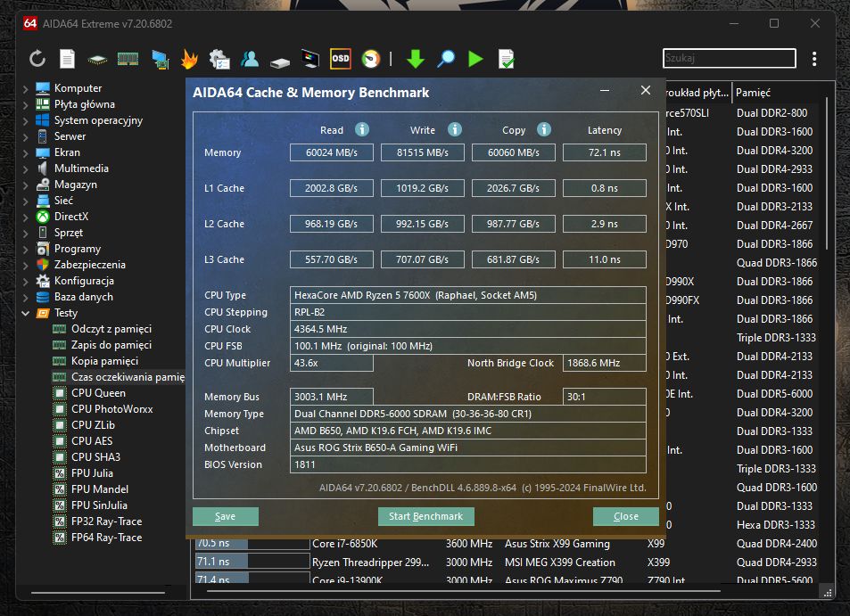Viewport: 850px width, 616px height.
Task: Expand the DirectX tree node
Action: (25, 217)
